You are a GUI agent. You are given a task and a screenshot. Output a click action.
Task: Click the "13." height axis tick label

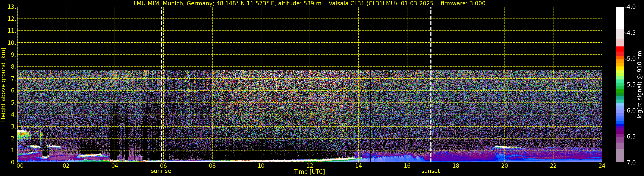tap(12, 7)
